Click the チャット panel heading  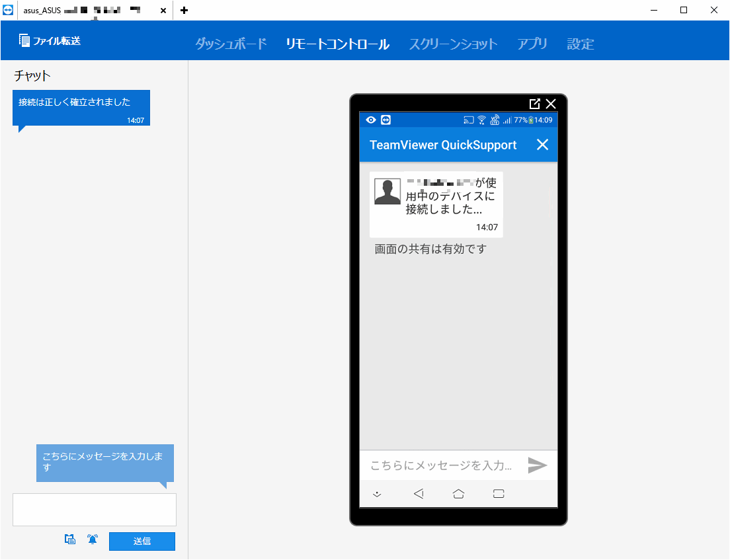coord(32,75)
